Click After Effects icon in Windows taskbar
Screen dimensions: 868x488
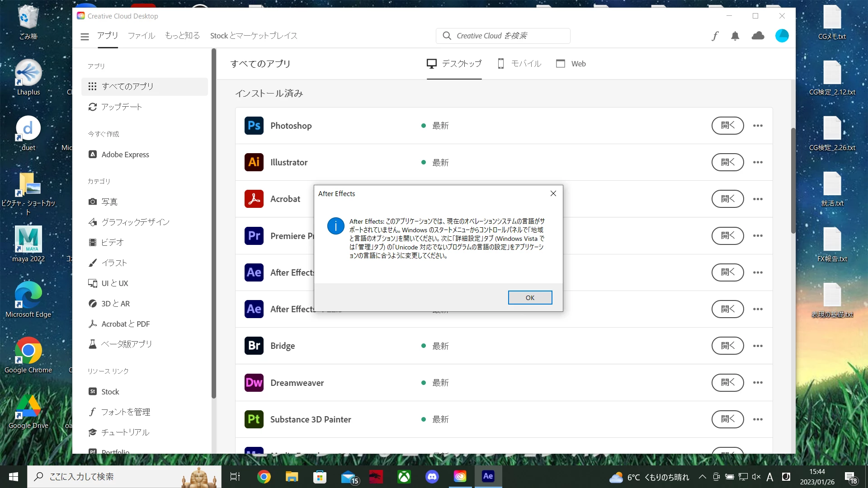[488, 476]
